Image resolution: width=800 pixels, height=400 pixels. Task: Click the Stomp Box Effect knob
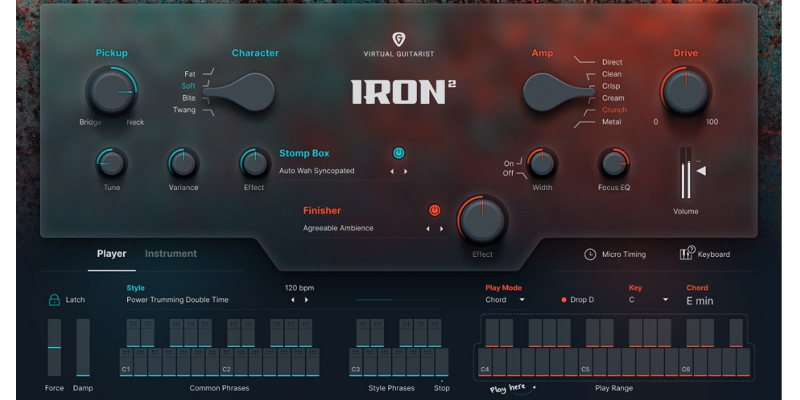click(x=255, y=164)
